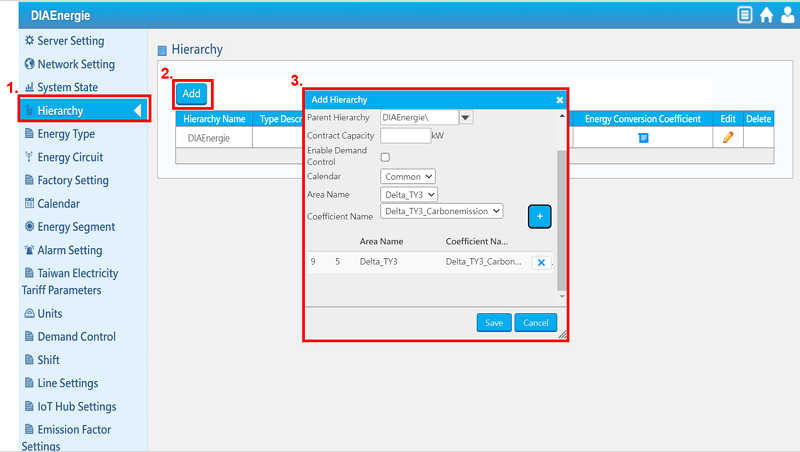Screen dimensions: 800x452
Task: Click the Energy Type document icon
Action: coord(30,134)
